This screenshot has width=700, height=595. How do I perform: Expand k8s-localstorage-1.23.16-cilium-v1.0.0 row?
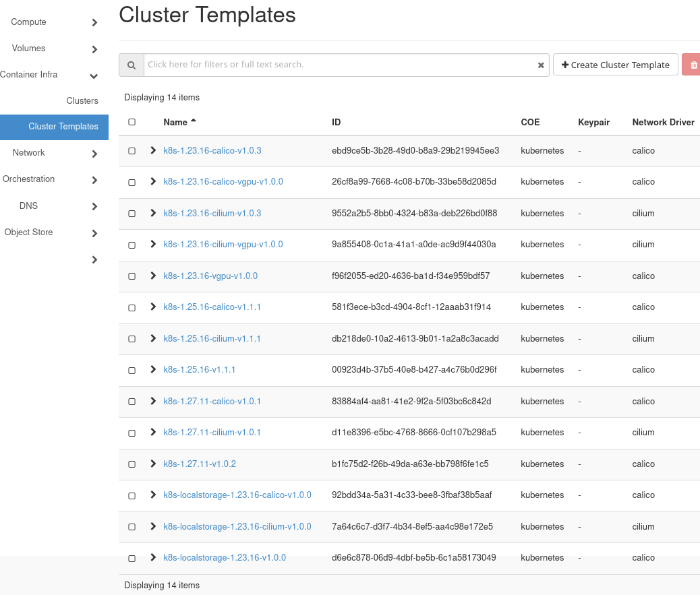(153, 526)
